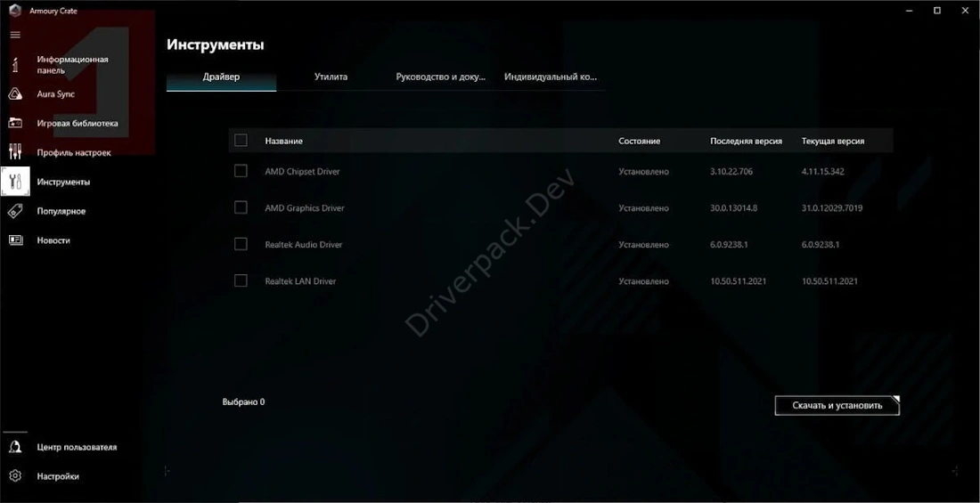Click the Новости news icon
The width and height of the screenshot is (980, 503).
[x=15, y=240]
